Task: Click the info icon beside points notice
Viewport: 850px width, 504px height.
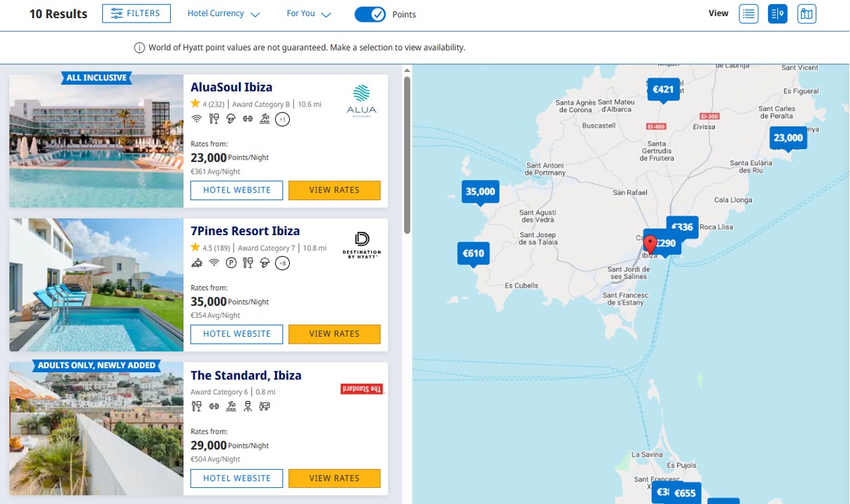Action: 139,48
